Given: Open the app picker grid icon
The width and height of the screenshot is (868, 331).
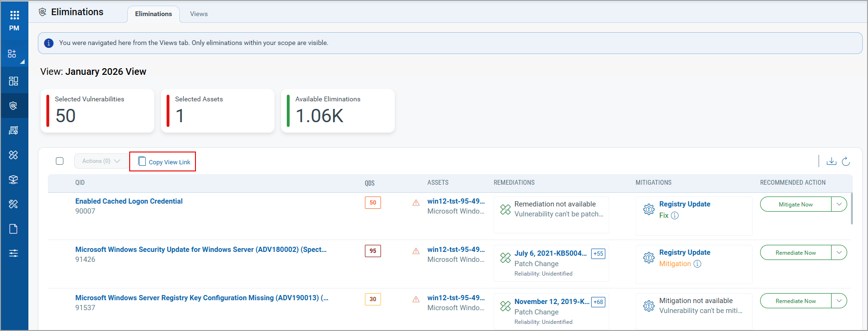Looking at the screenshot, I should pyautogui.click(x=14, y=15).
